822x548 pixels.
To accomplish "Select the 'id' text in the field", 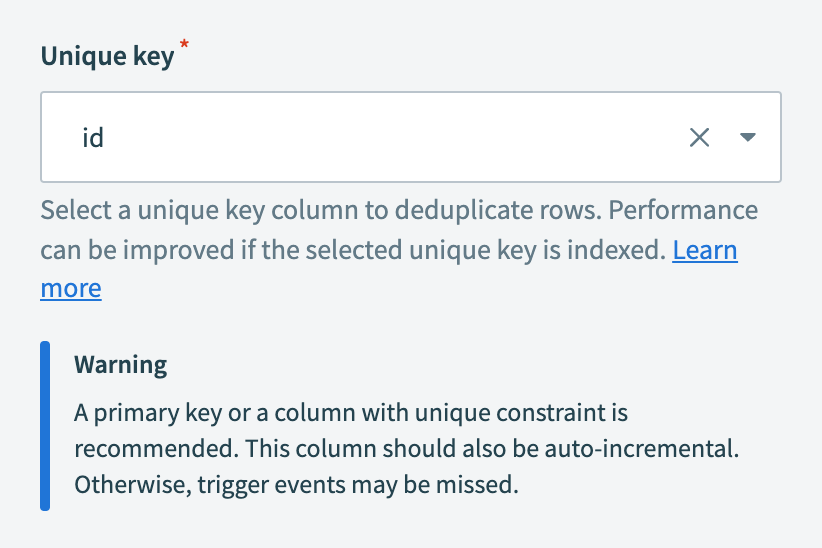I will pyautogui.click(x=93, y=138).
